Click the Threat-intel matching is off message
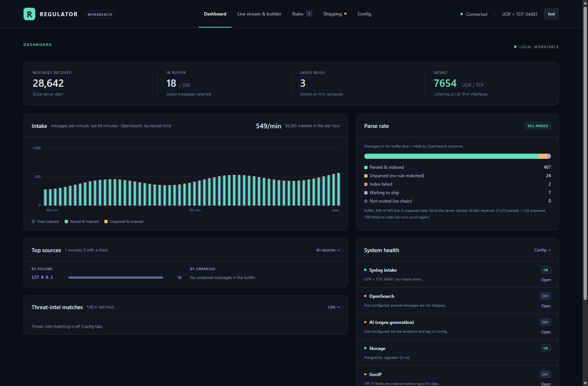This screenshot has width=588, height=386. 67,326
